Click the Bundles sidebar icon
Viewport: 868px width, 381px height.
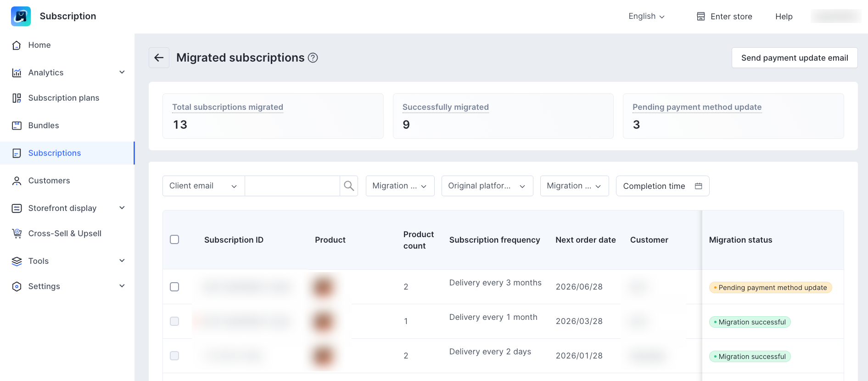17,125
